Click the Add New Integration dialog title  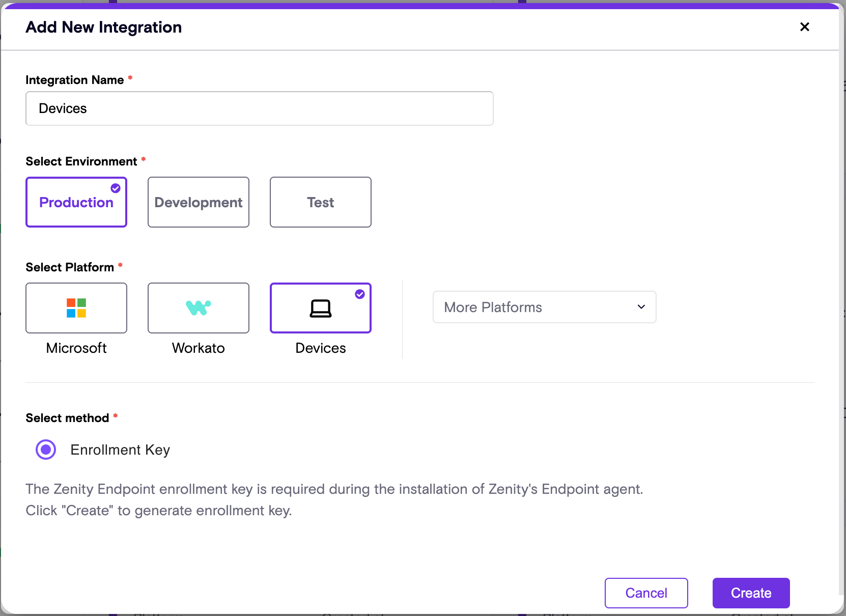(x=103, y=27)
